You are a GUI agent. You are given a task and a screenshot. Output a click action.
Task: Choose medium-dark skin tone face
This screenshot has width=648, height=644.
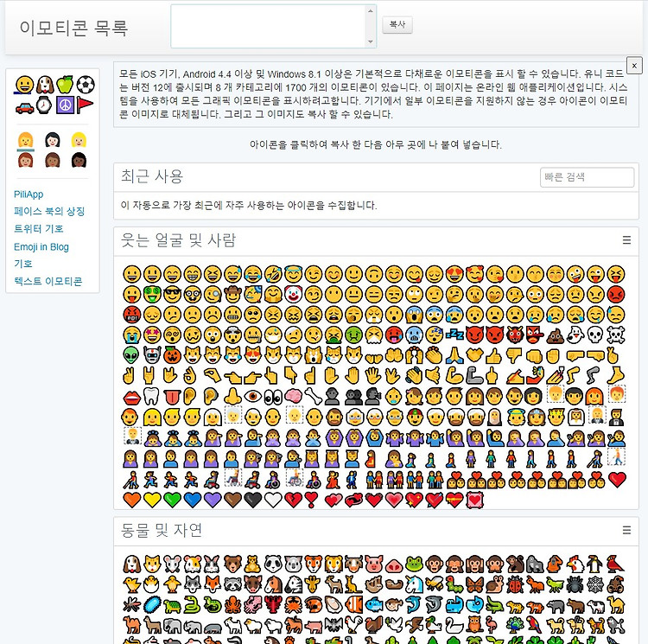[x=53, y=161]
